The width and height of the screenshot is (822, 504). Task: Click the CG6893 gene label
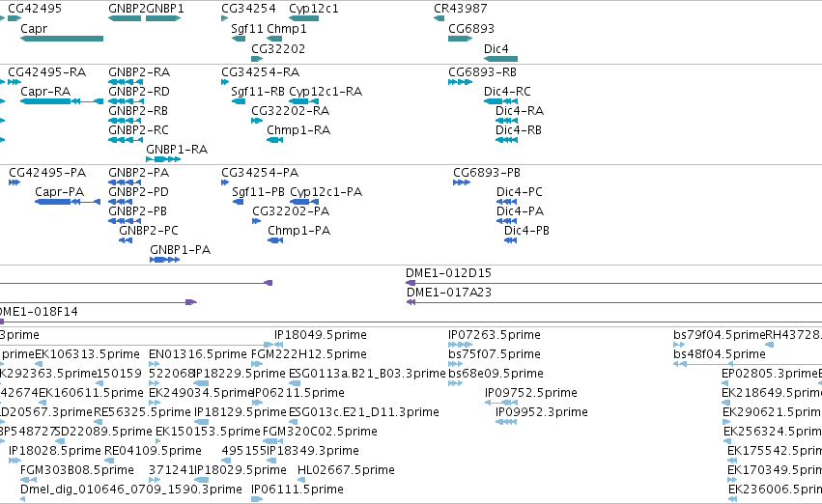[471, 29]
